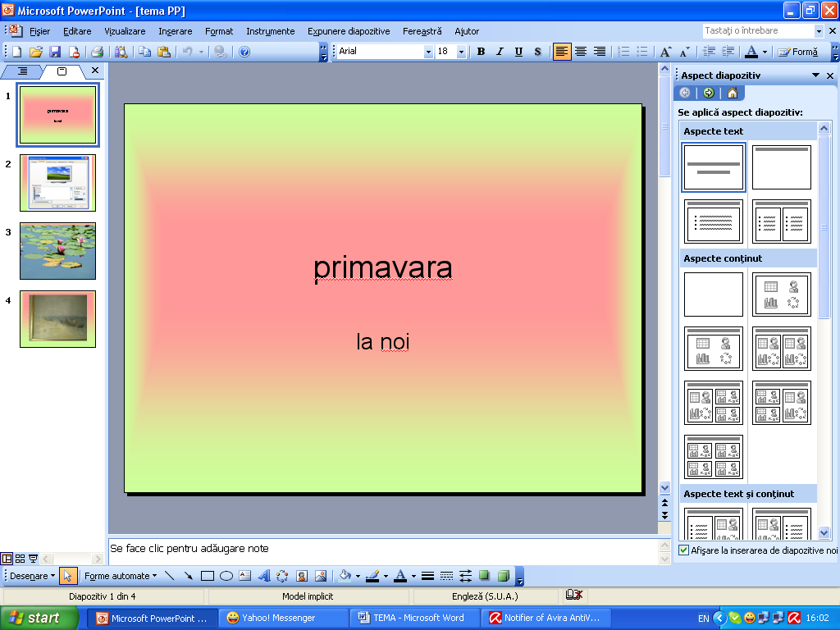
Task: Select the Select Objects arrow tool
Action: click(x=67, y=576)
